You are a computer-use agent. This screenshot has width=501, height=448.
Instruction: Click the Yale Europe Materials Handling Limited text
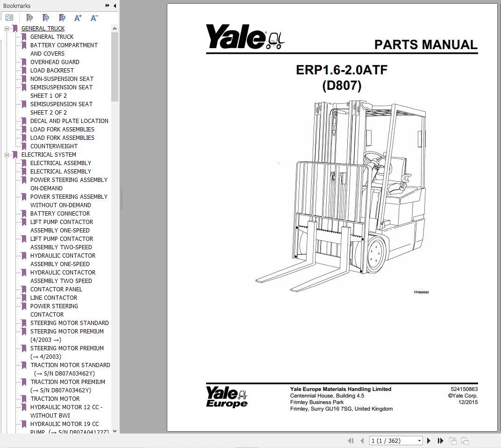tap(341, 389)
